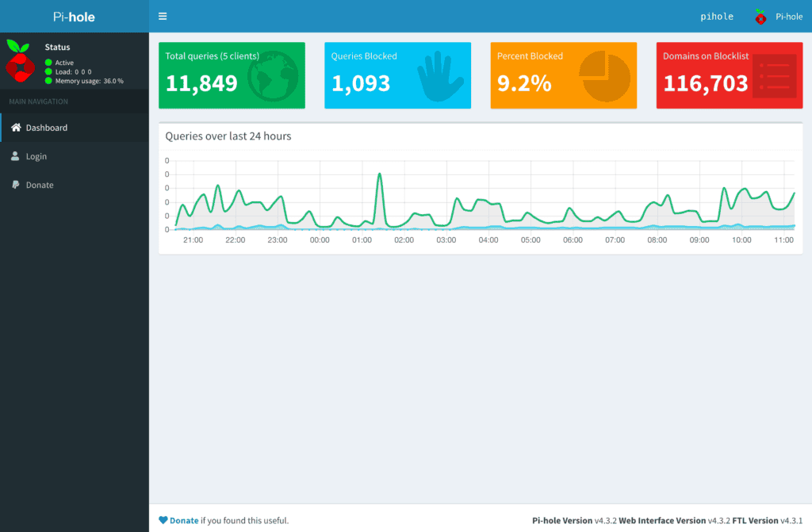Click the 11:00 label on chart axis
This screenshot has width=812, height=532.
(x=783, y=240)
